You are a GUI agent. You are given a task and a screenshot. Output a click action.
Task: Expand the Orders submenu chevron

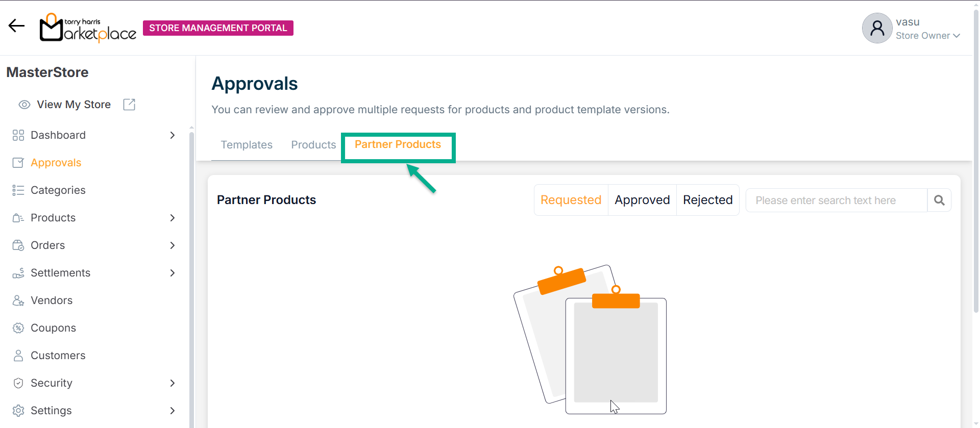pyautogui.click(x=173, y=245)
